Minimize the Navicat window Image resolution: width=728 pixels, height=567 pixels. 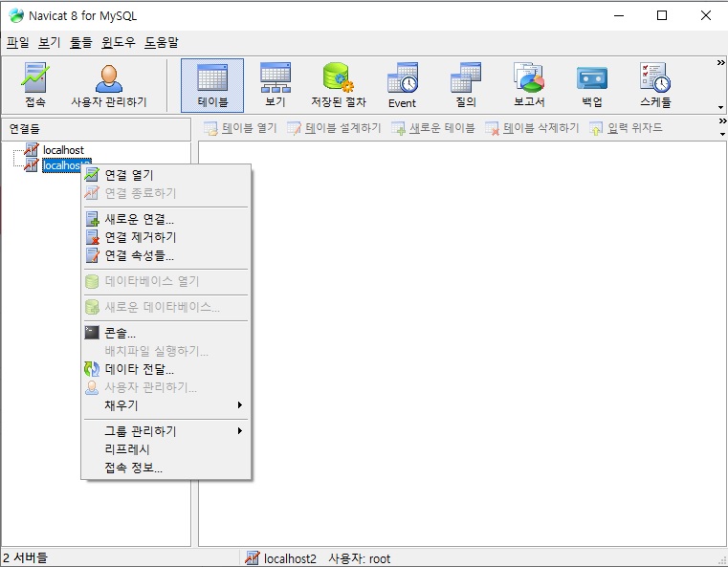tap(619, 15)
